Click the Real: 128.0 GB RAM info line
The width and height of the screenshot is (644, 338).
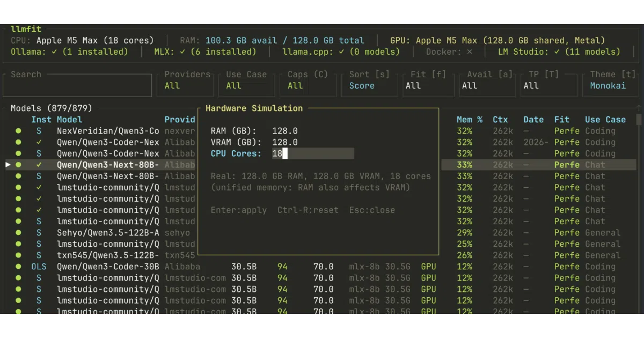click(x=321, y=176)
